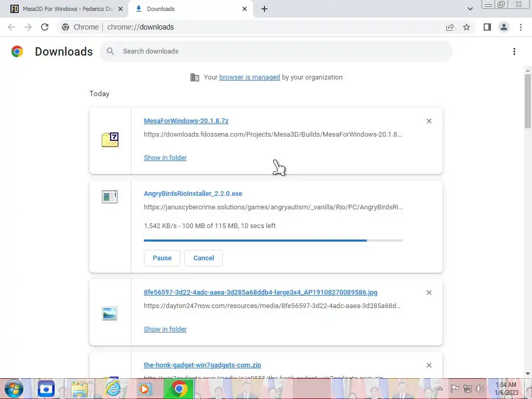The height and width of the screenshot is (399, 532).
Task: Click the share page icon in address bar
Action: tap(450, 27)
